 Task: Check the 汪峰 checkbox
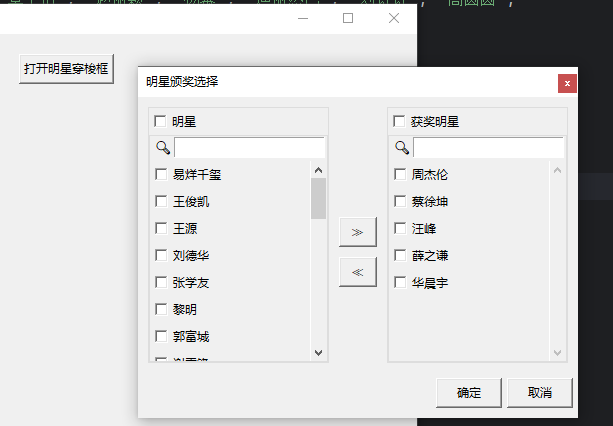[400, 228]
